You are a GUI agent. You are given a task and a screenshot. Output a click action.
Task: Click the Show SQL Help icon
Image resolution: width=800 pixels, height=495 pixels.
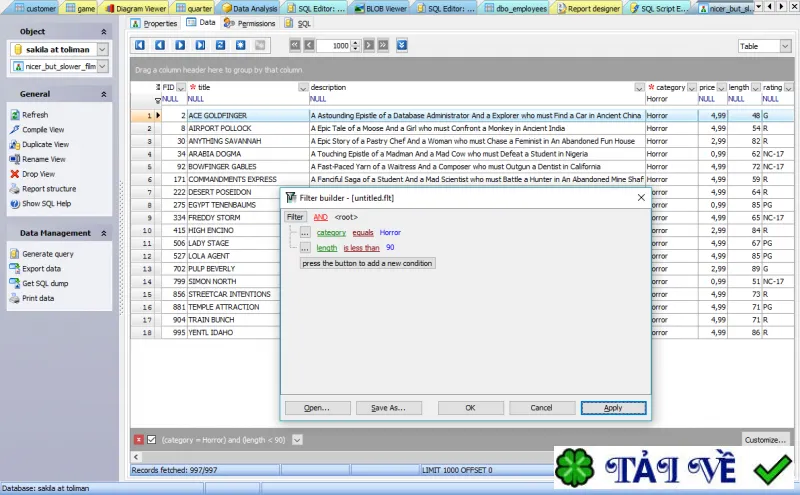(x=15, y=204)
